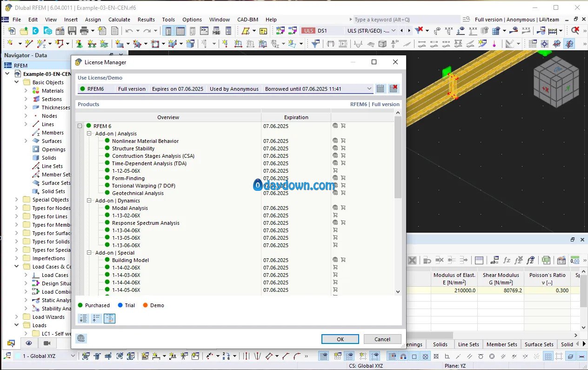Image resolution: width=588 pixels, height=370 pixels.
Task: Expand the Load Wizards folder in Navigator
Action: point(17,317)
